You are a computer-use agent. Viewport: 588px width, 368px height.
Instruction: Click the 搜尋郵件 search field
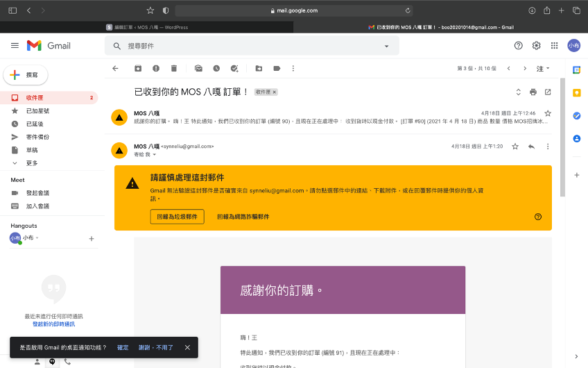pyautogui.click(x=250, y=46)
